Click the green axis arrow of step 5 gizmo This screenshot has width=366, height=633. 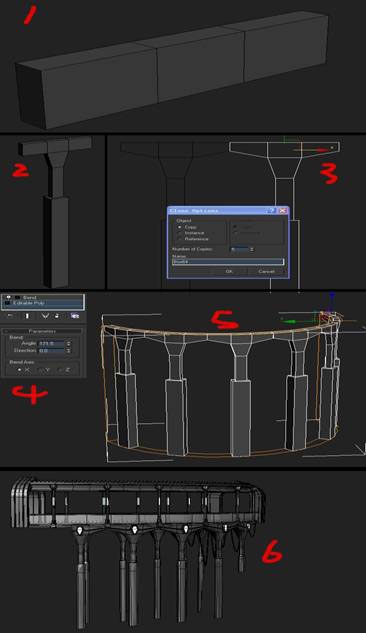point(289,322)
